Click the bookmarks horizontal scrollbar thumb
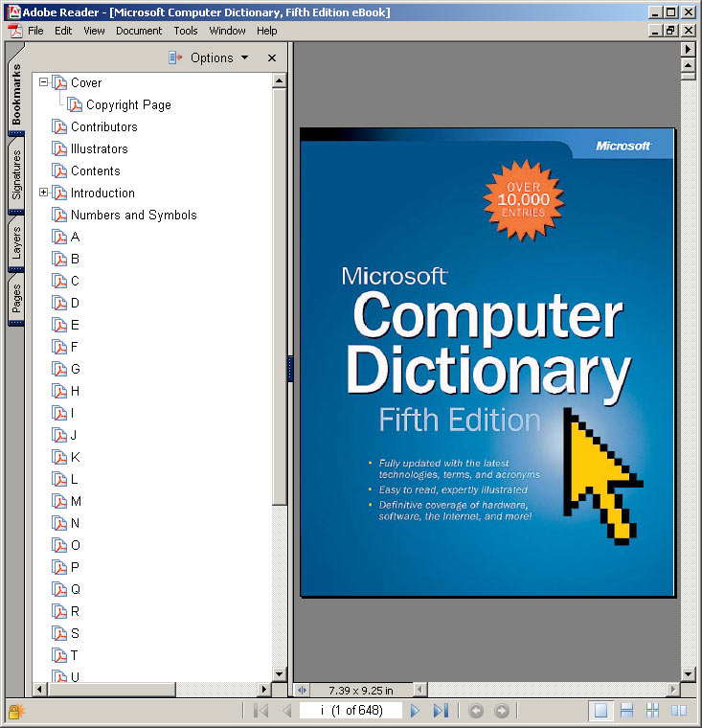 (x=111, y=690)
